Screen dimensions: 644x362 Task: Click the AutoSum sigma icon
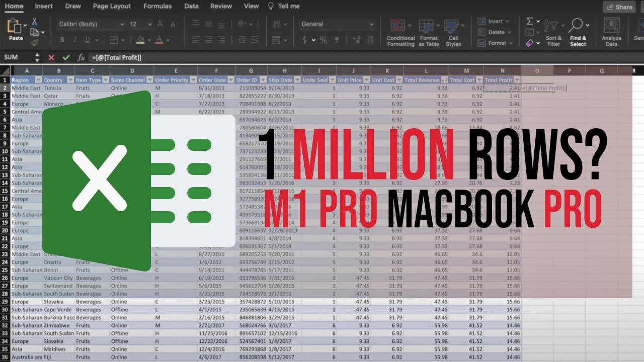click(x=530, y=21)
